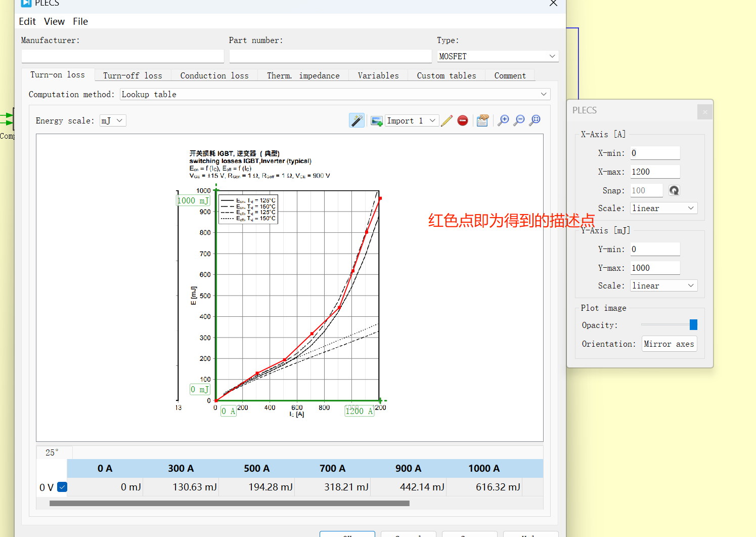
Task: Click the X-min value field
Action: [655, 153]
